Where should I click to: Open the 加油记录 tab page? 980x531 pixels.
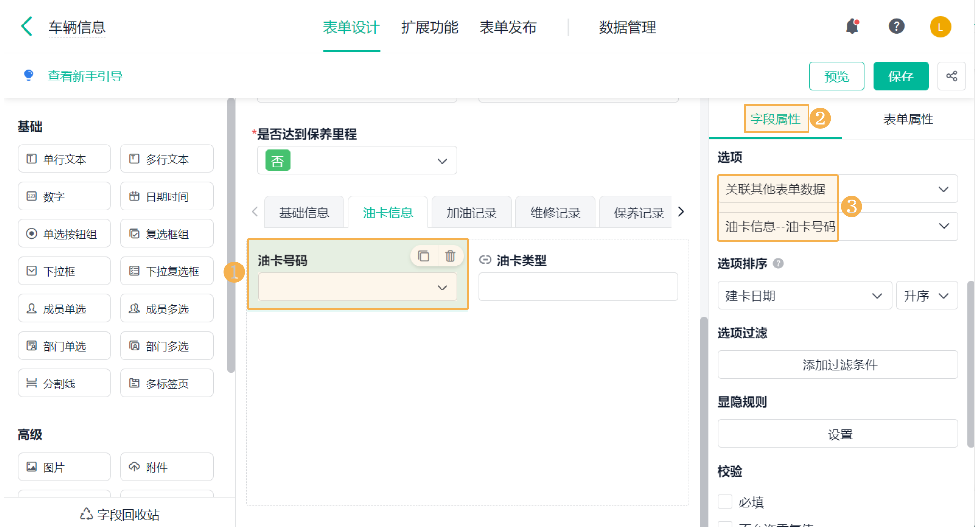471,213
